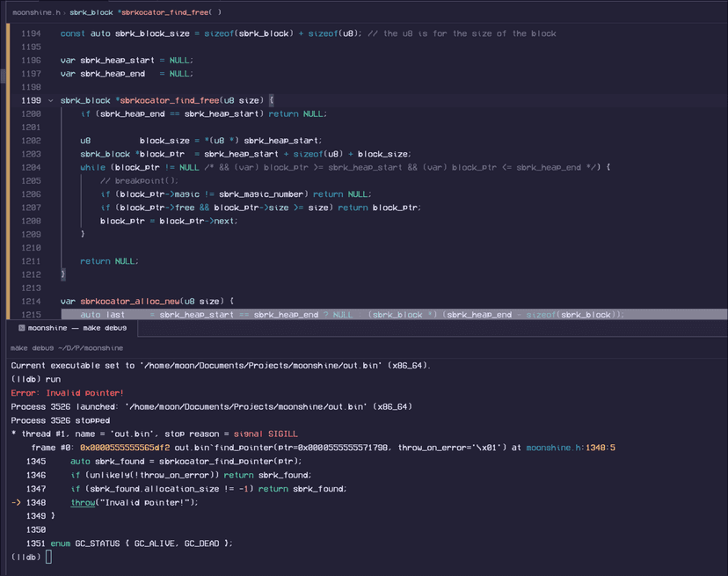Click the highlighted line 1215 in the editor
The width and height of the screenshot is (728, 576).
(352, 314)
